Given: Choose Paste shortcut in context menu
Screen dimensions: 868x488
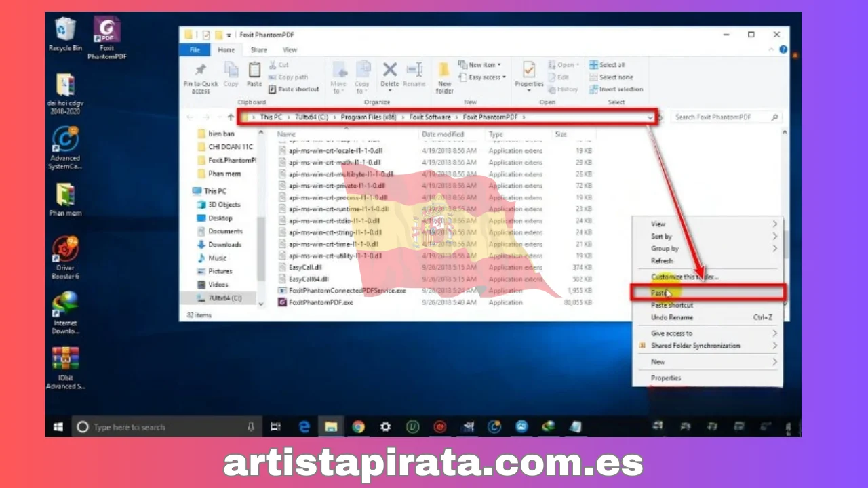Looking at the screenshot, I should (x=707, y=306).
